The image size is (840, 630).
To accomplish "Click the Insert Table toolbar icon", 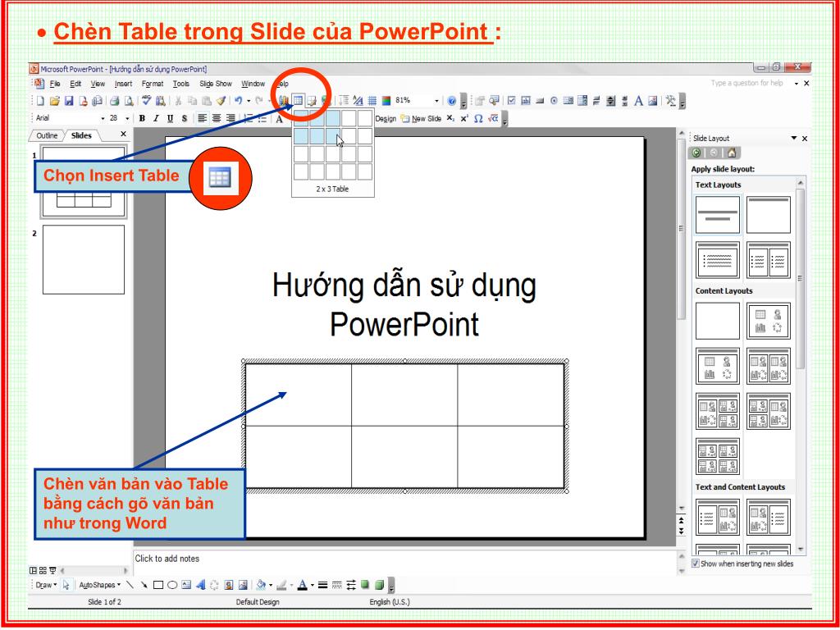I will [298, 101].
